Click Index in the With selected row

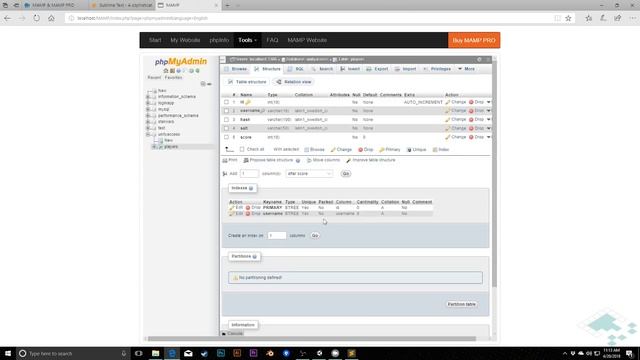[441, 150]
